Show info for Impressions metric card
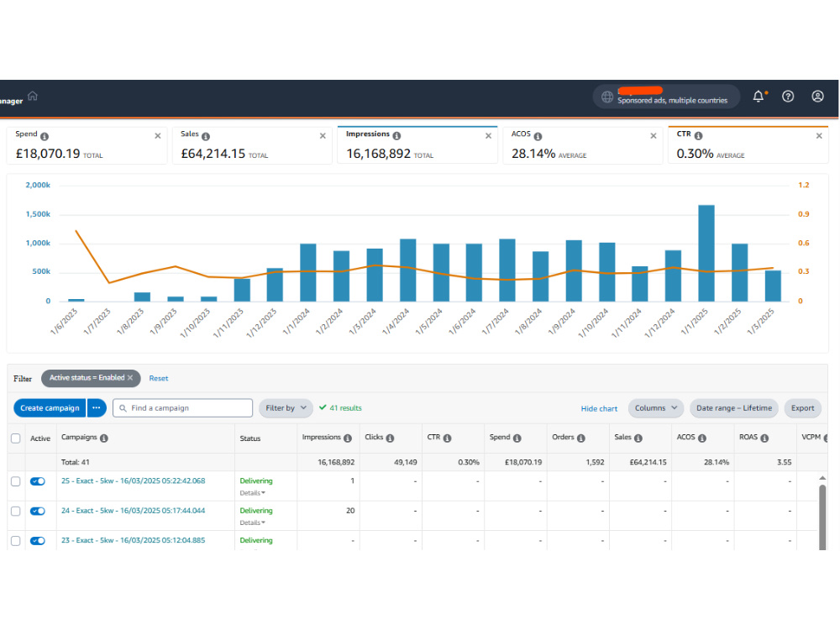840x630 pixels. click(x=396, y=135)
